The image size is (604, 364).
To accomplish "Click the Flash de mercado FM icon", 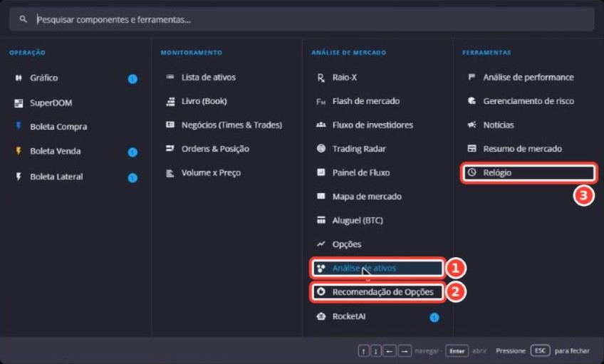I will tap(321, 102).
